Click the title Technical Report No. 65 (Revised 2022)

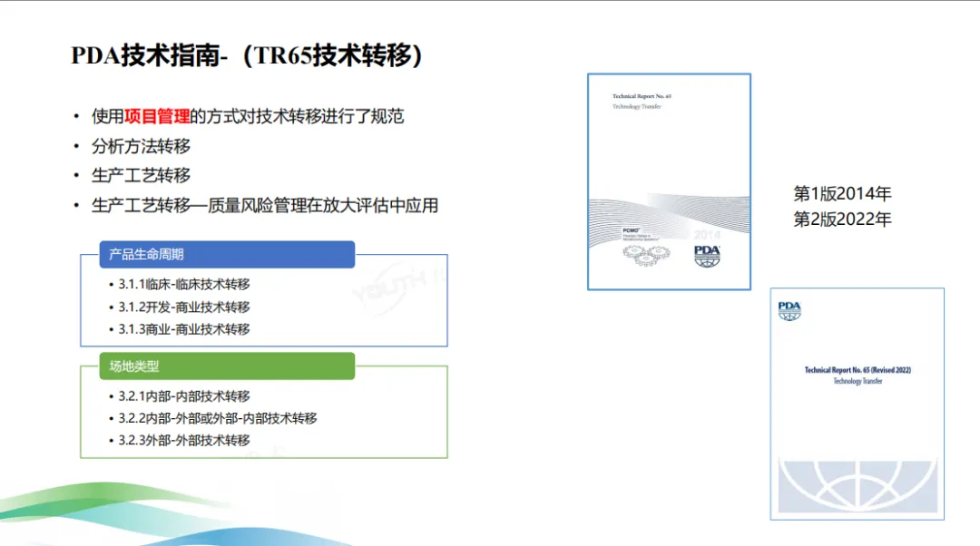tap(857, 370)
